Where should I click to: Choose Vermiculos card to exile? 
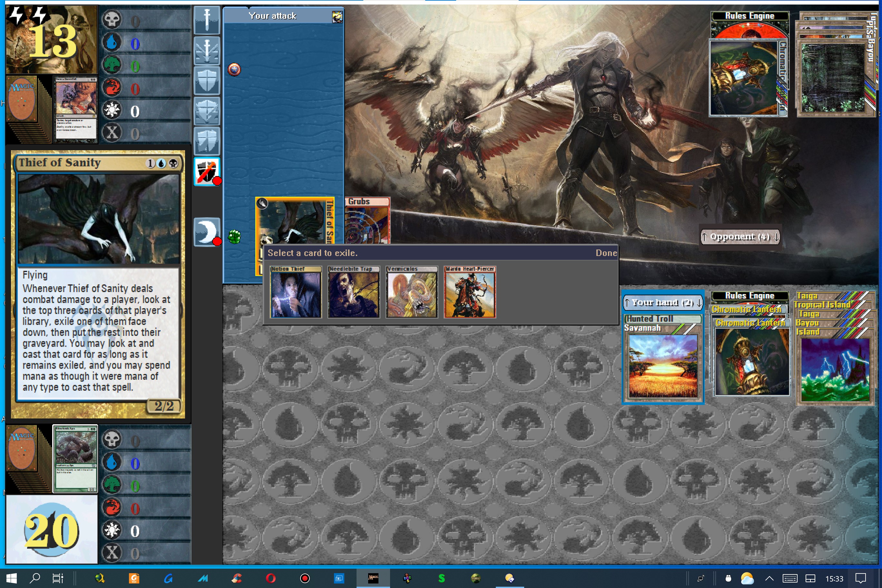(x=412, y=292)
